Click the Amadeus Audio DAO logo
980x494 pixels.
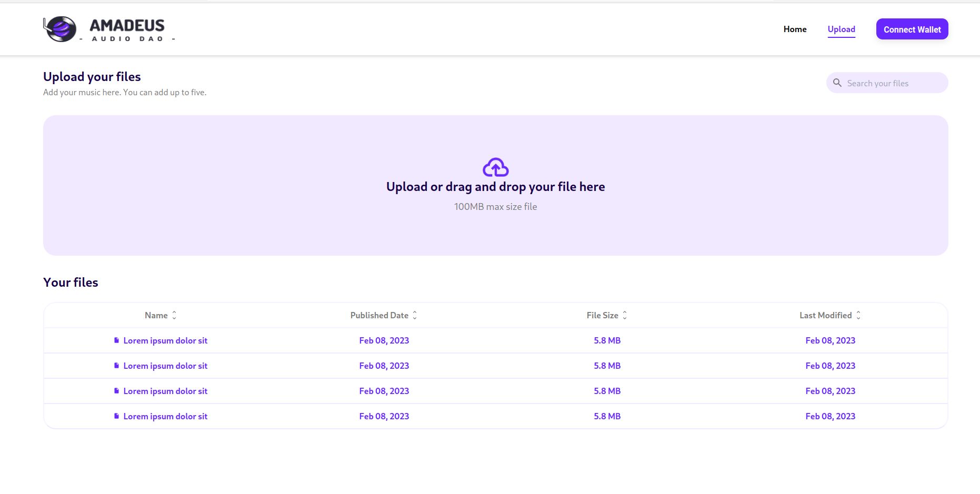point(109,29)
